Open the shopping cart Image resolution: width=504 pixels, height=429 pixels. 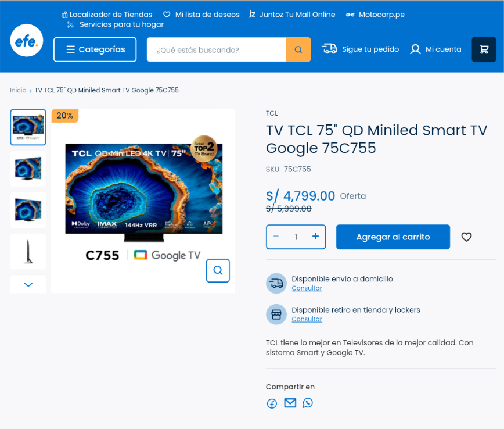pos(484,49)
